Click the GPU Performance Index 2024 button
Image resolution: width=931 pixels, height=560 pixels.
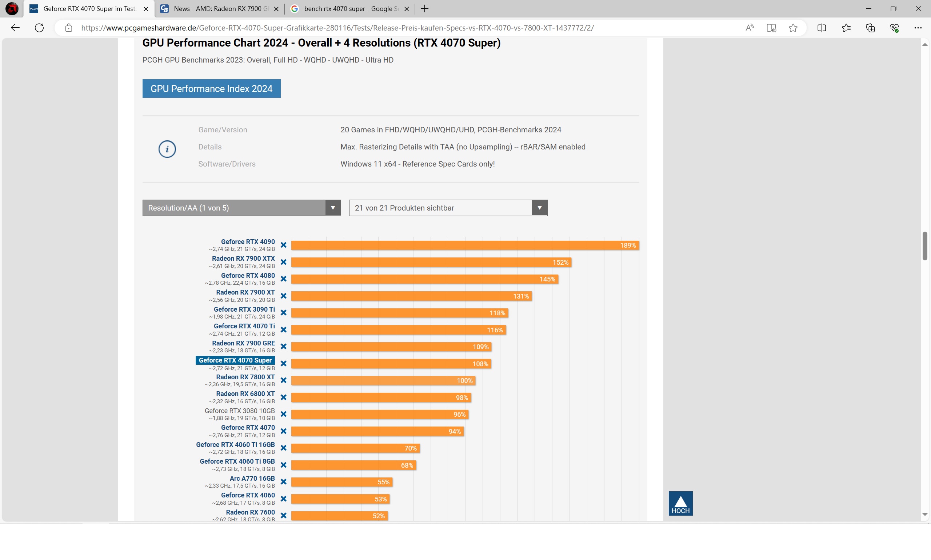211,89
